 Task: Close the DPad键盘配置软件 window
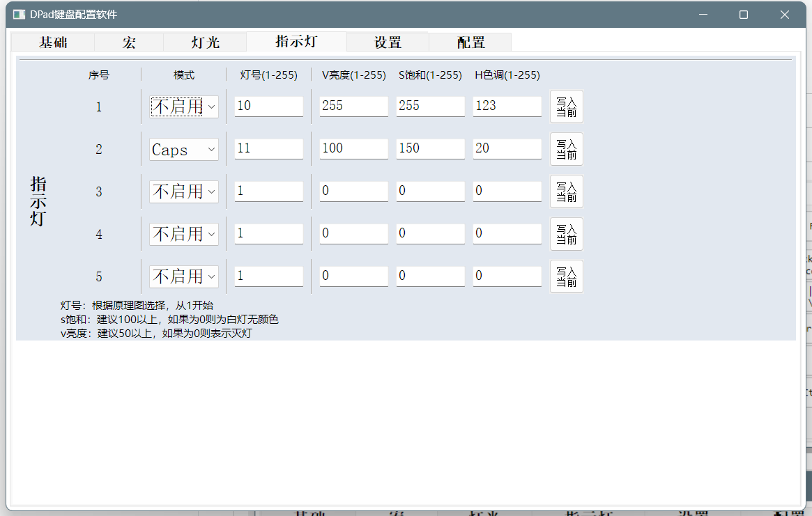click(x=785, y=15)
